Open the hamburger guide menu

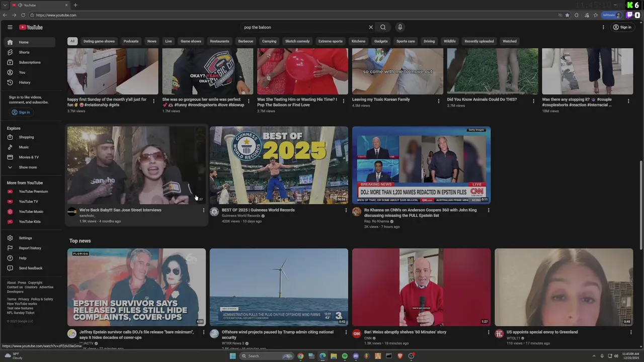[10, 27]
